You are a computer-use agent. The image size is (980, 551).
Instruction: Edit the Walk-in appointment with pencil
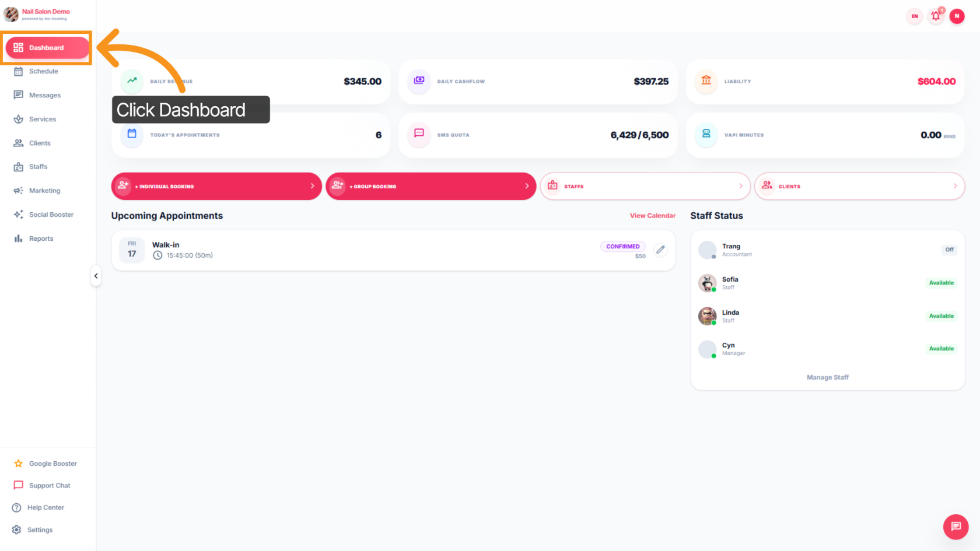click(660, 250)
